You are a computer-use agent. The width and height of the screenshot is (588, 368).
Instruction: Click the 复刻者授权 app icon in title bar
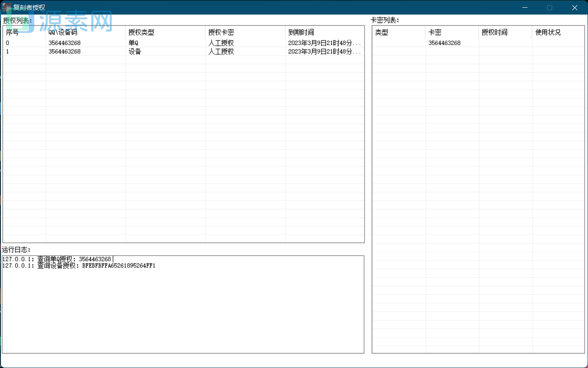coord(7,7)
